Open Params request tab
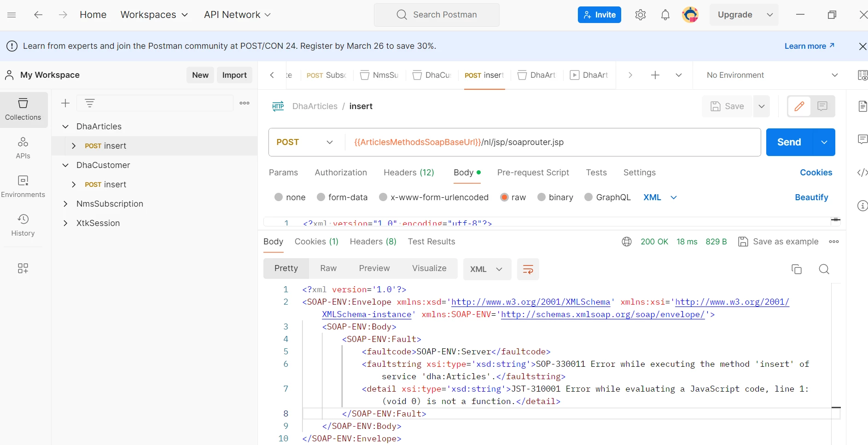Image resolution: width=868 pixels, height=445 pixels. pos(283,173)
